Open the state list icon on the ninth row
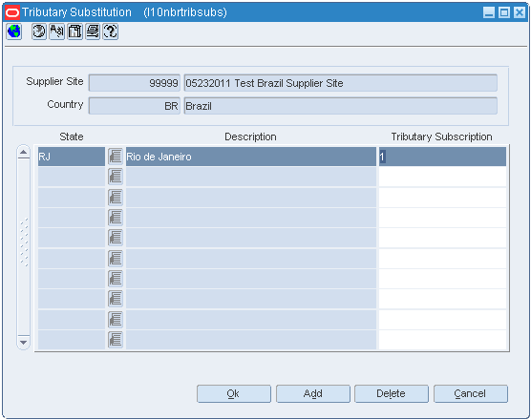The width and height of the screenshot is (531, 420). pos(116,320)
